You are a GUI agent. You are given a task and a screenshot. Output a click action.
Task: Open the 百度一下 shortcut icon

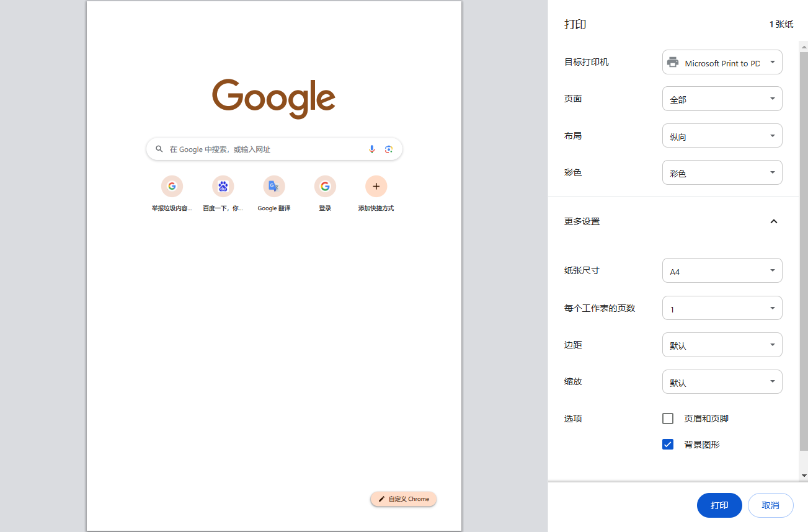[223, 186]
